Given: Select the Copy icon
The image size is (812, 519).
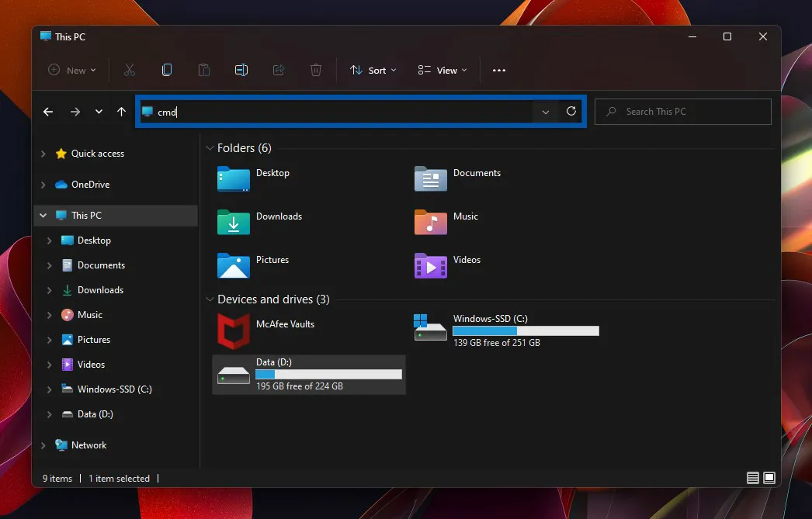Looking at the screenshot, I should [x=167, y=70].
